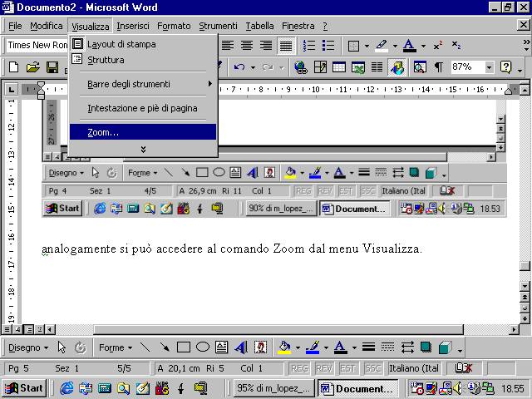Toggle Superscript x² formatting
This screenshot has width=532, height=399.
(438, 46)
